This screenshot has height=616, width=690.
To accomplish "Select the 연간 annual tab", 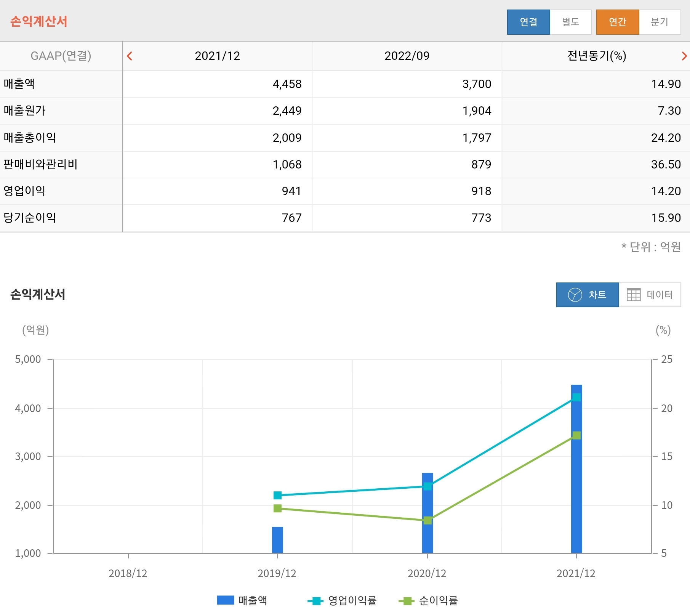I will pos(618,22).
